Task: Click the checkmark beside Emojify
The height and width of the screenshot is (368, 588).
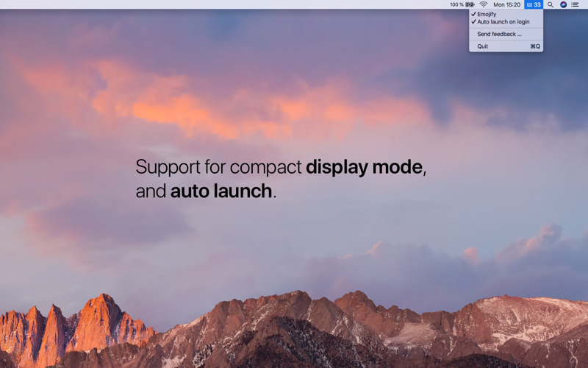Action: [x=473, y=14]
